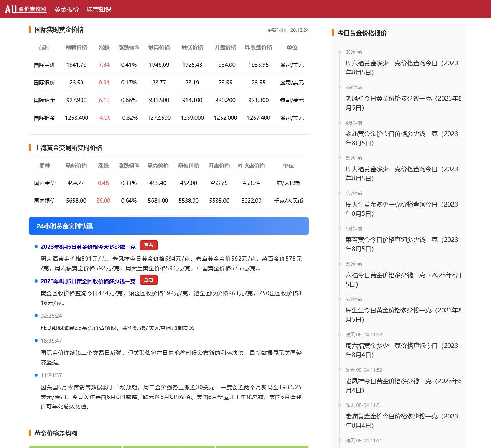Open 周大福黄金多少一克 article for 8月5日
Image resolution: width=491 pixels, height=448 pixels.
click(x=402, y=174)
